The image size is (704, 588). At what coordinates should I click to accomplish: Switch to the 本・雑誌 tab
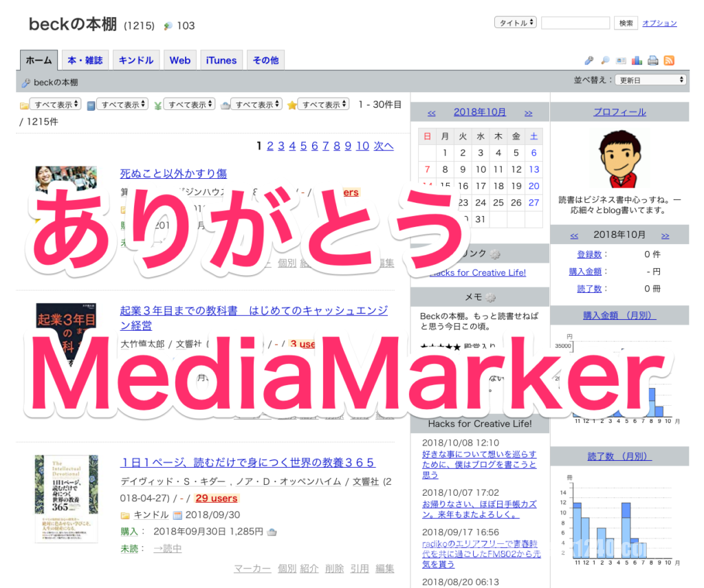(85, 61)
